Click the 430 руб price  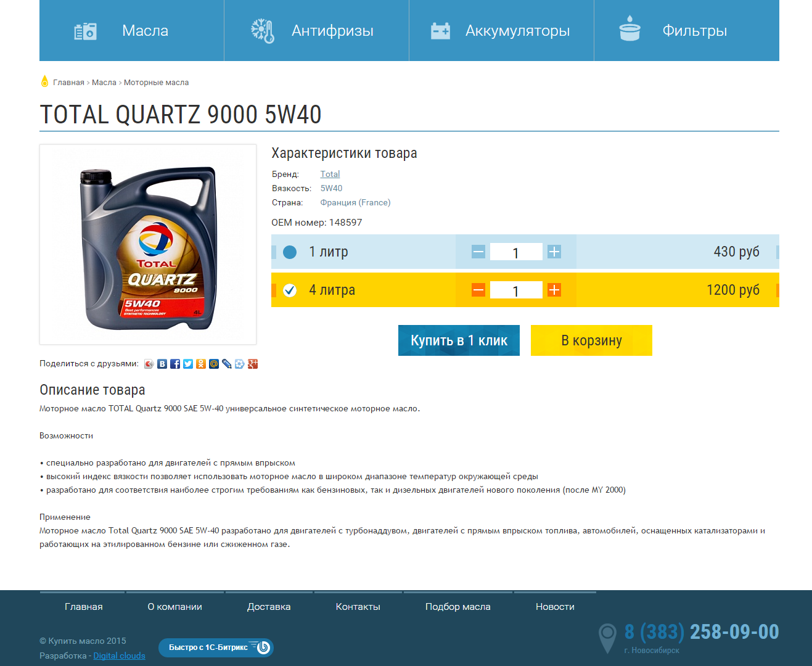pyautogui.click(x=737, y=252)
